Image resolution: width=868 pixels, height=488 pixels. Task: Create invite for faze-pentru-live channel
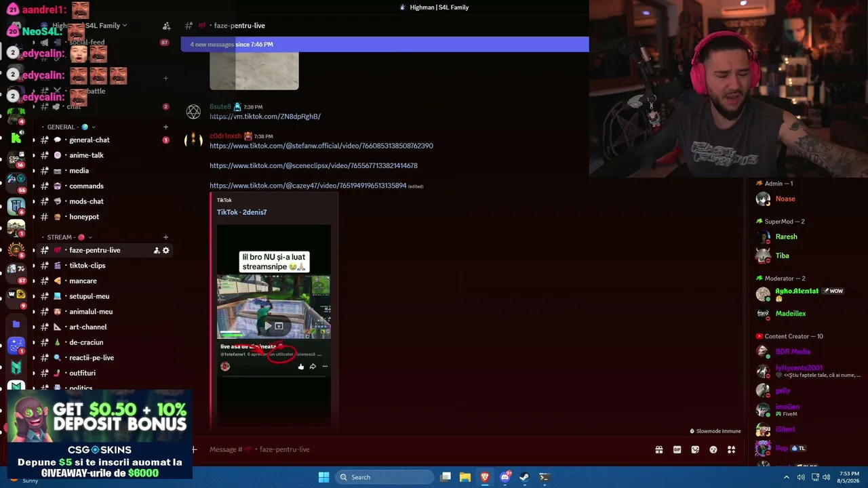click(157, 250)
